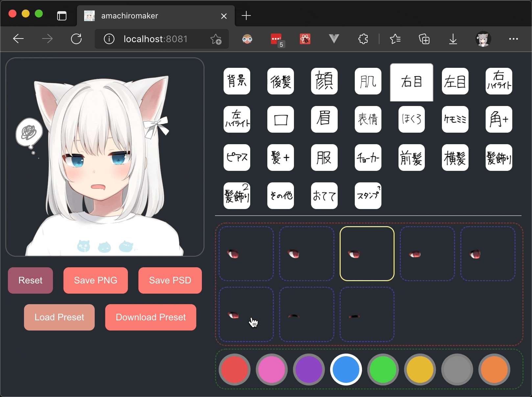This screenshot has width=532, height=397.
Task: Open the ピアス (piercing) category
Action: pyautogui.click(x=237, y=158)
